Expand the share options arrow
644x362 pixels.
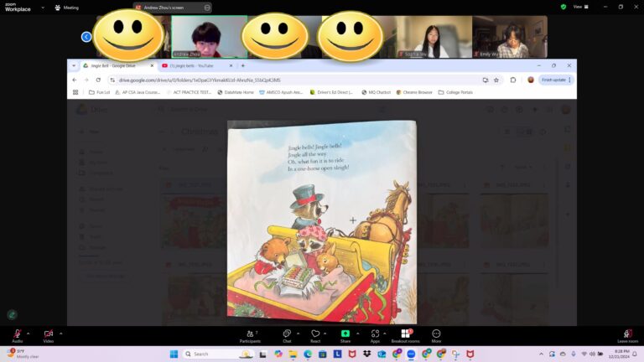tap(358, 334)
